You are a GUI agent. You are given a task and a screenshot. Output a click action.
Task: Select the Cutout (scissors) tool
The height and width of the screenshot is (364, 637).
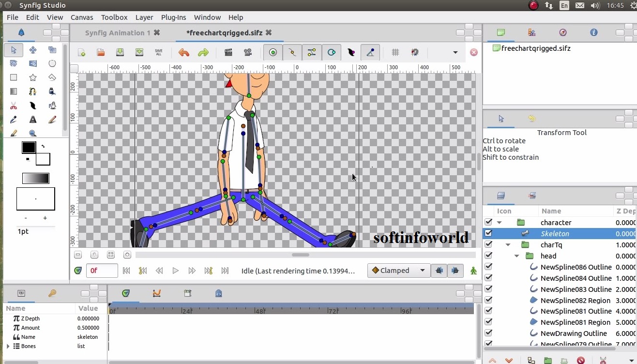point(14,105)
